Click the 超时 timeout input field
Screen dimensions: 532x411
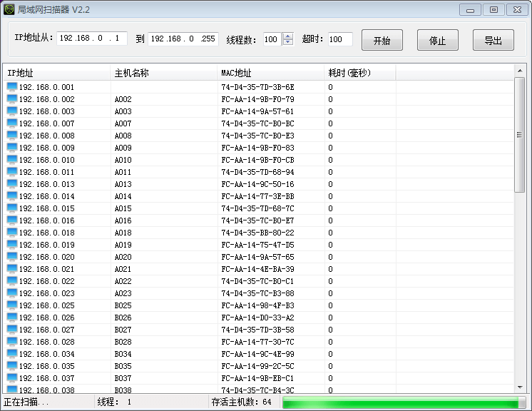click(x=339, y=39)
